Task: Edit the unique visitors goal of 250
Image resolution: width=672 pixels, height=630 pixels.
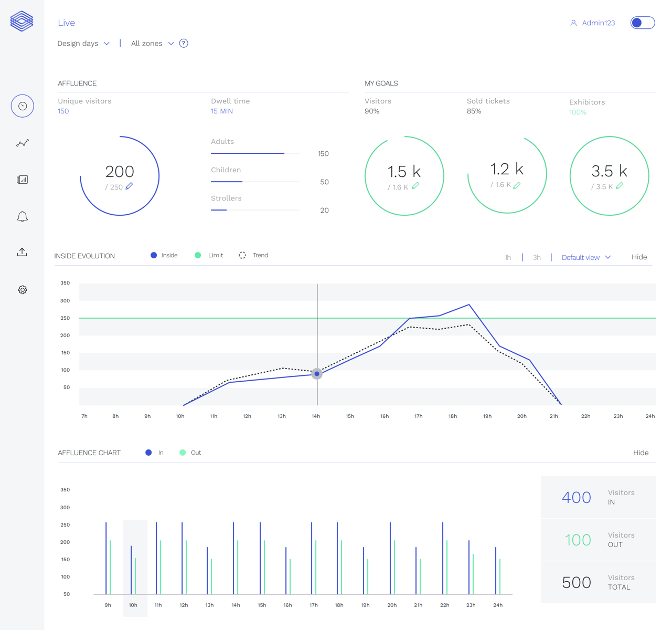Action: [x=129, y=186]
